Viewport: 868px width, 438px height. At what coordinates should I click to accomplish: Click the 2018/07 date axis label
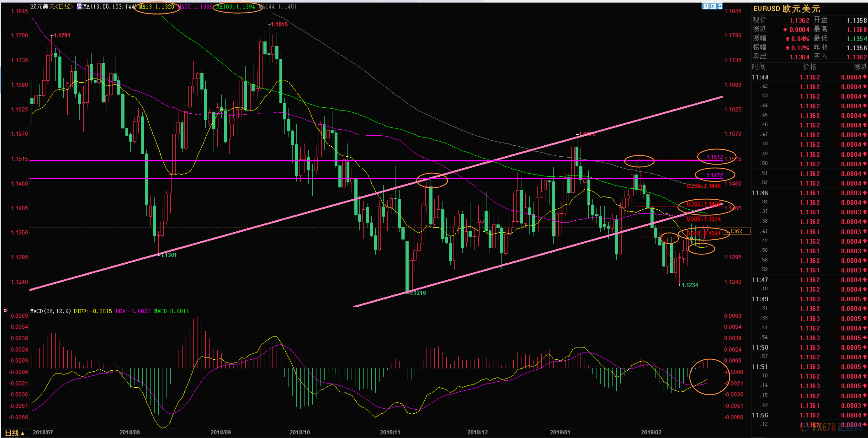click(43, 432)
